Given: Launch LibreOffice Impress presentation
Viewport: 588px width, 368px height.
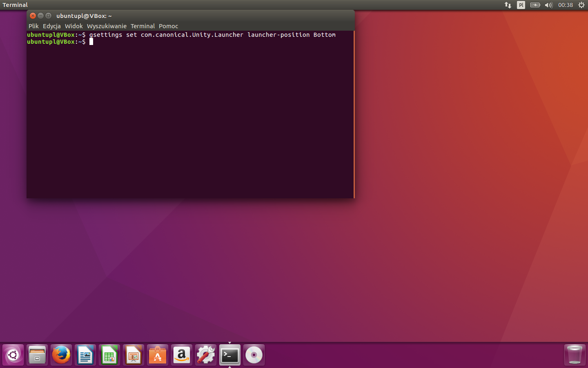Looking at the screenshot, I should pos(134,355).
